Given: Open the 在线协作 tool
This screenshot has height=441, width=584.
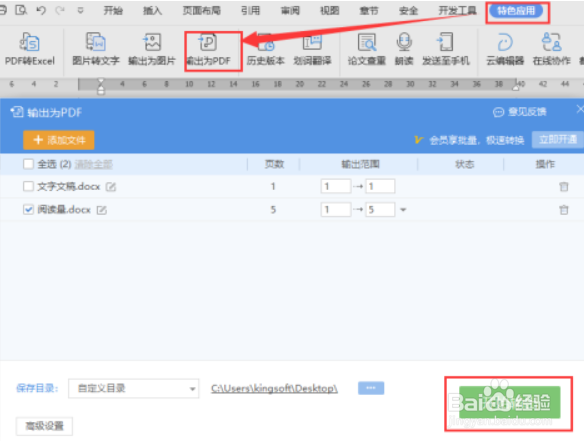Looking at the screenshot, I should tap(552, 49).
